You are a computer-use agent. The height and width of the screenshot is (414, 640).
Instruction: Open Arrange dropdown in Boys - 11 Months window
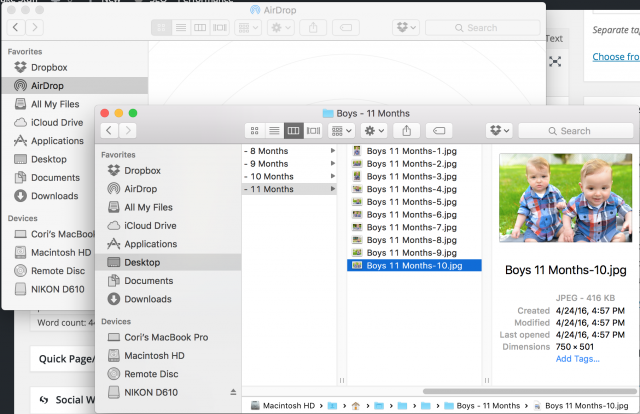pos(342,131)
